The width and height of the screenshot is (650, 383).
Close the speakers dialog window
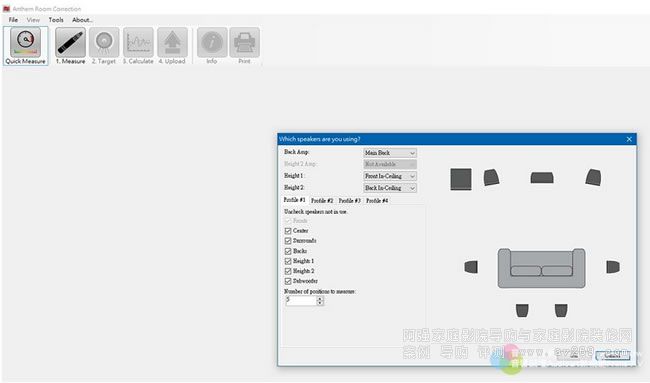click(629, 139)
